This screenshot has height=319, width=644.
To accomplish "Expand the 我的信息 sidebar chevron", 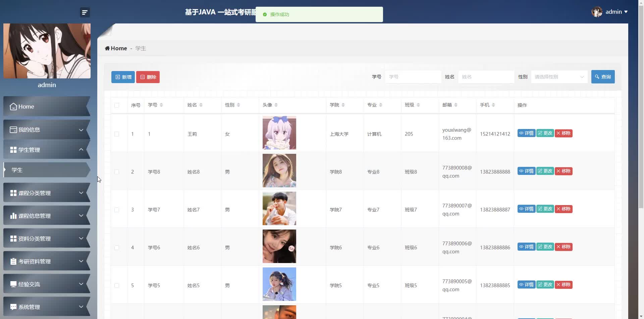I will [81, 130].
